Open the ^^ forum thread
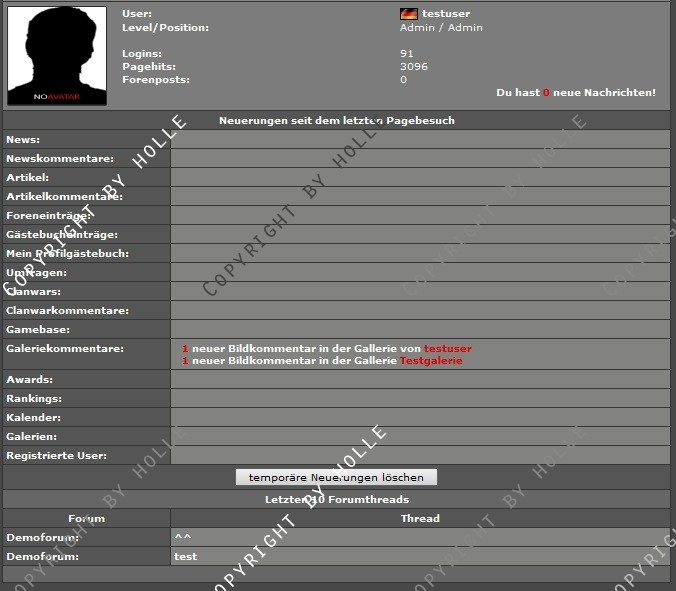The width and height of the screenshot is (676, 591). click(182, 538)
